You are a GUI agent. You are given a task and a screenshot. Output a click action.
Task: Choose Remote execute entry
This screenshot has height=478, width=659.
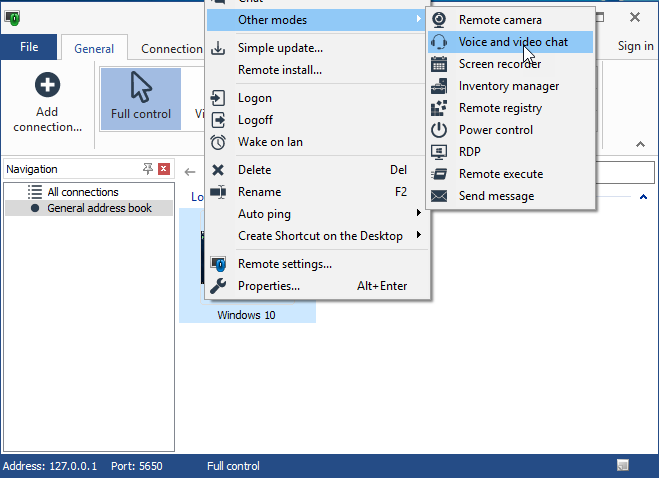502,174
